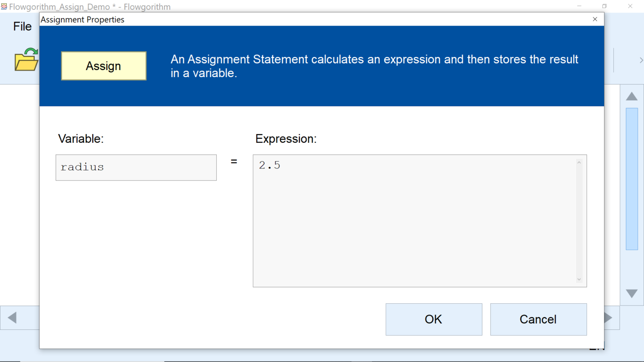Image resolution: width=644 pixels, height=362 pixels.
Task: Click the left arrow on horizontal scrollbar
Action: point(11,318)
